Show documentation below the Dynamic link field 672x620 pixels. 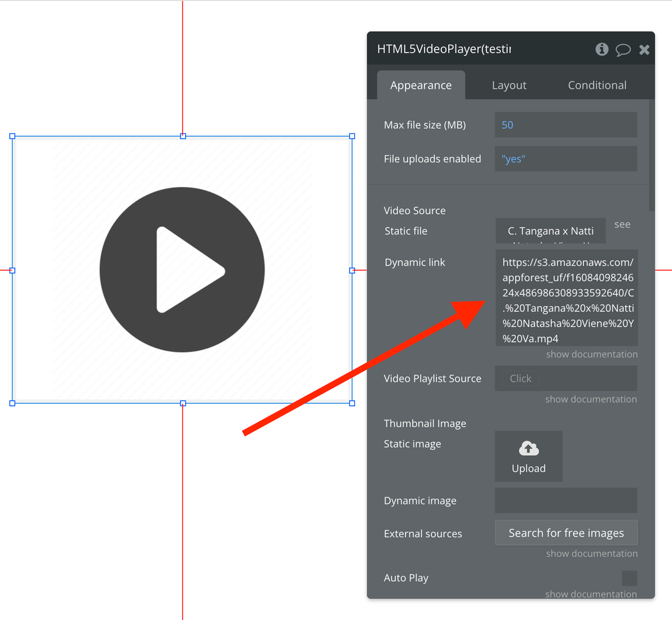coord(591,355)
